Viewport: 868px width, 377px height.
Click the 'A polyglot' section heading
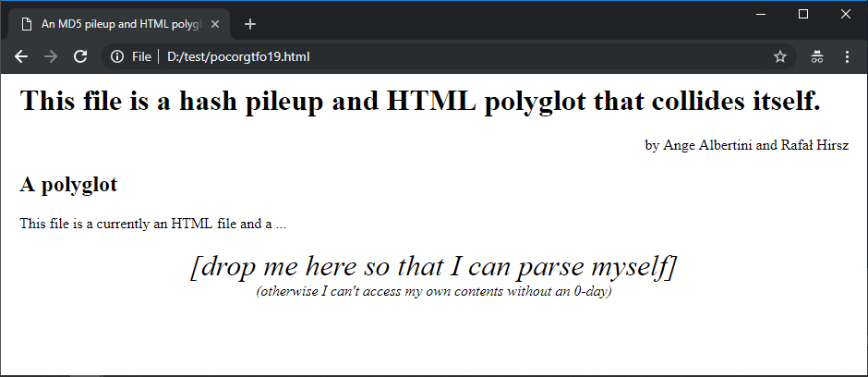[x=68, y=185]
